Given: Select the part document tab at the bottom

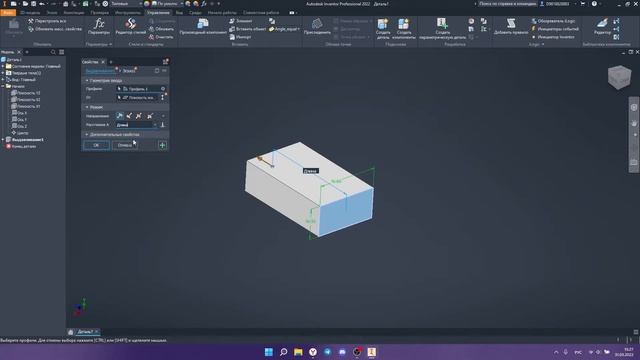Looking at the screenshot, I should (85, 332).
